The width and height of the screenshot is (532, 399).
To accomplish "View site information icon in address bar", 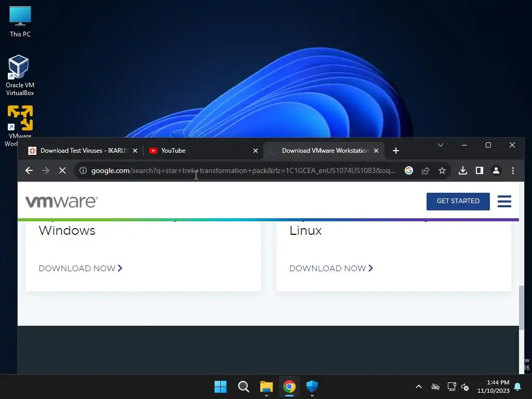I will click(83, 170).
